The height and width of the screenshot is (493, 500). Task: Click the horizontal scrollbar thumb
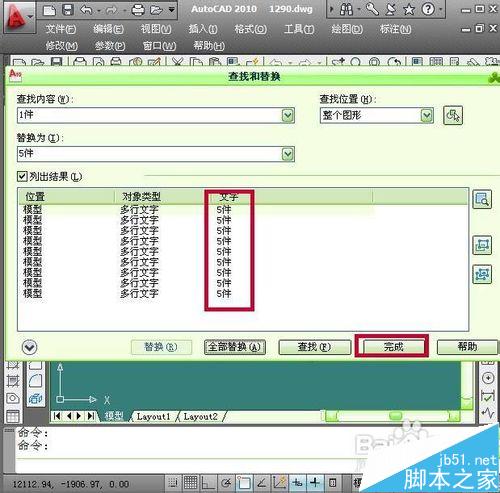click(x=396, y=415)
